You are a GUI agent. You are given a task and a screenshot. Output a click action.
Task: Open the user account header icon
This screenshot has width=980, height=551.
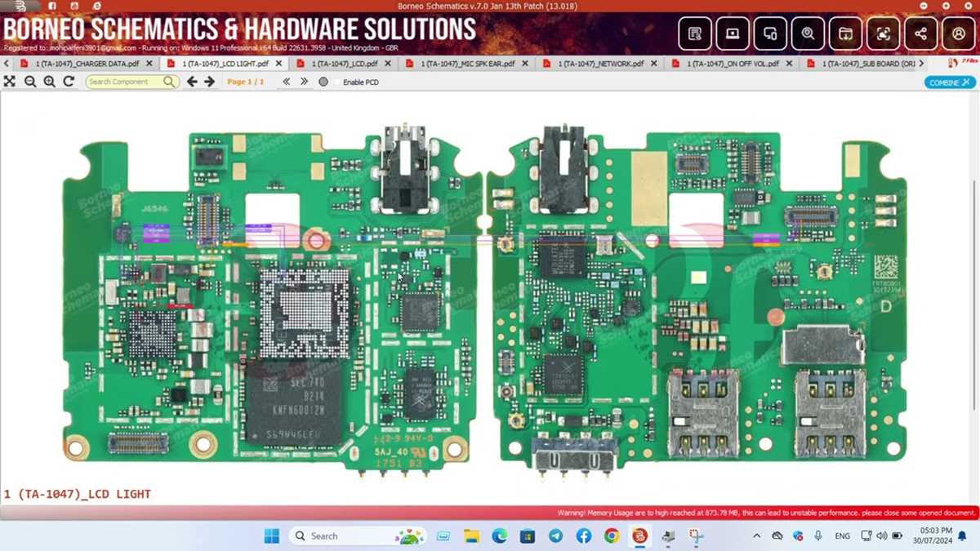tap(958, 34)
